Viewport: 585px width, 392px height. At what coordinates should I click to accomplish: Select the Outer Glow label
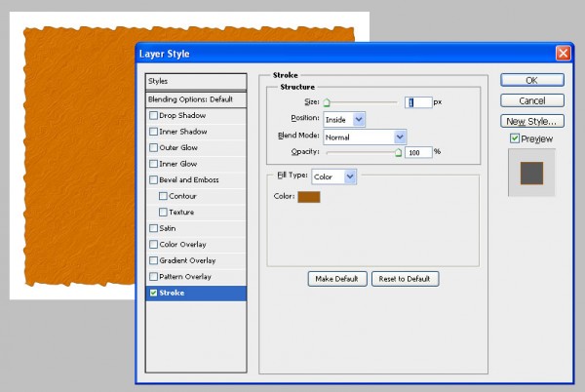(178, 147)
